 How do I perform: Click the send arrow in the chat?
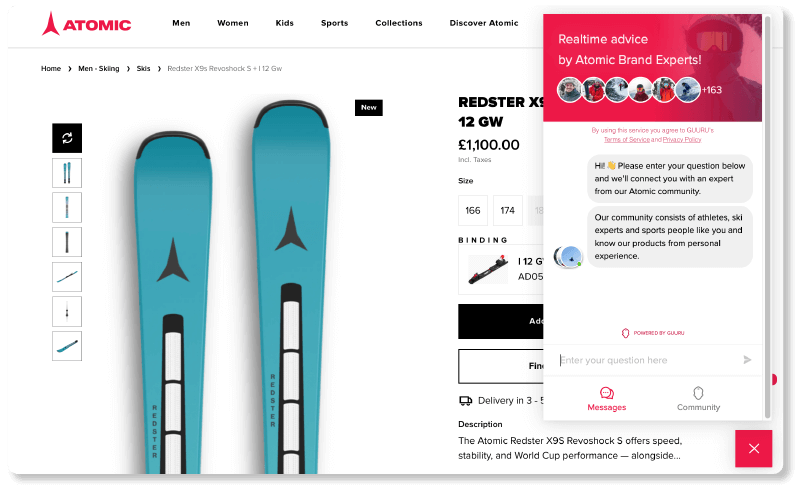click(747, 360)
